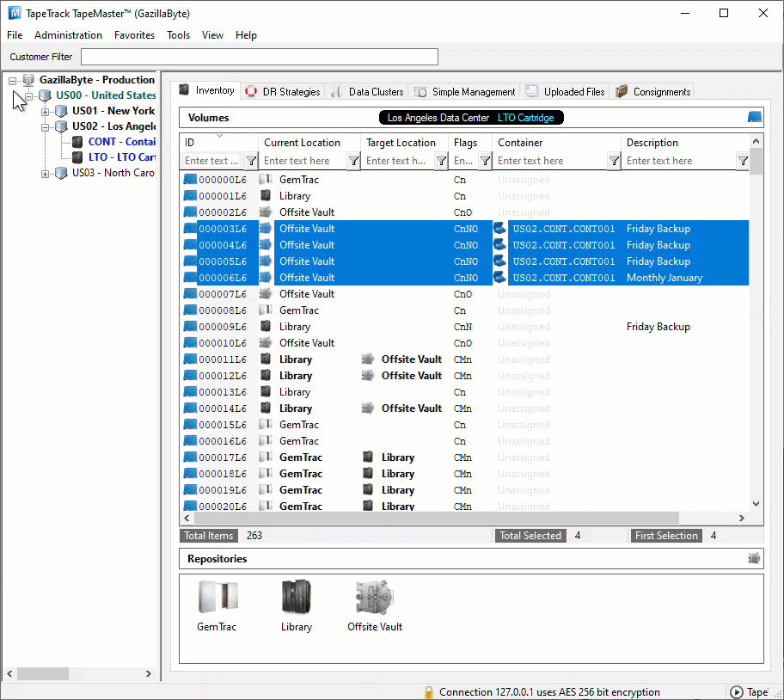The height and width of the screenshot is (700, 784).
Task: Click the Description column filter funnel icon
Action: point(743,161)
